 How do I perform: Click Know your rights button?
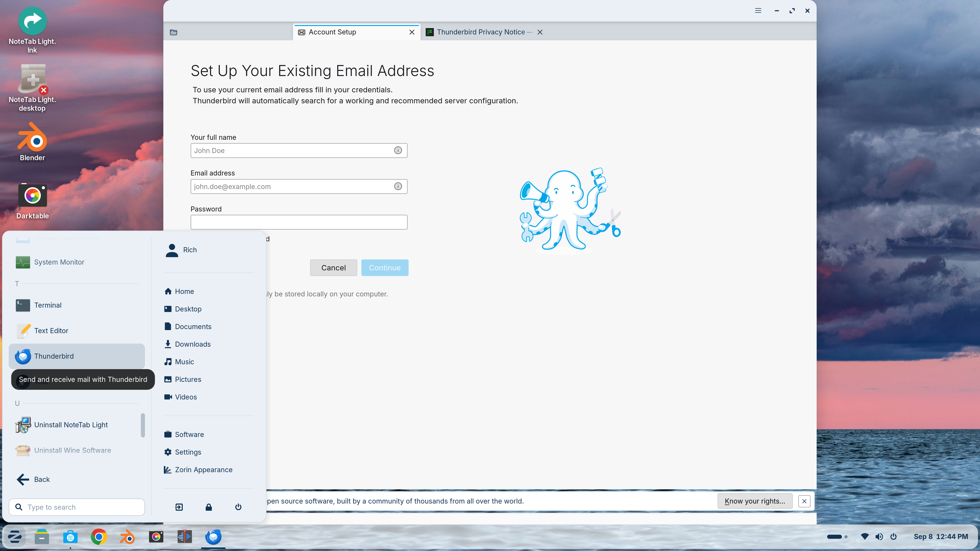tap(755, 501)
